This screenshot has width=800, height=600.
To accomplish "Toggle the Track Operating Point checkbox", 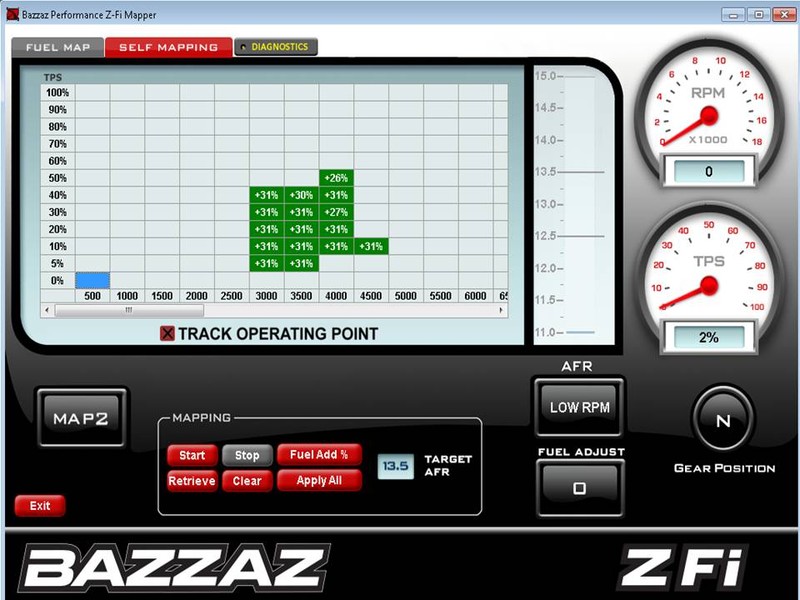I will 167,334.
